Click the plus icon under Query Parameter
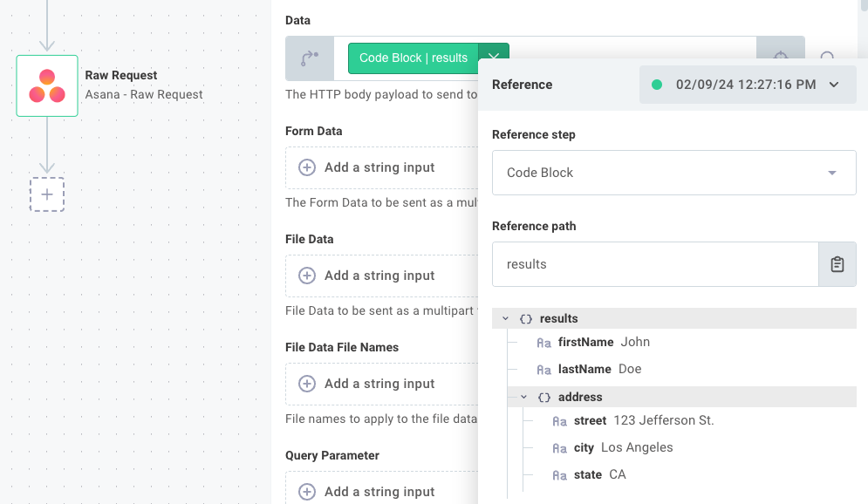This screenshot has width=868, height=504. coord(306,492)
